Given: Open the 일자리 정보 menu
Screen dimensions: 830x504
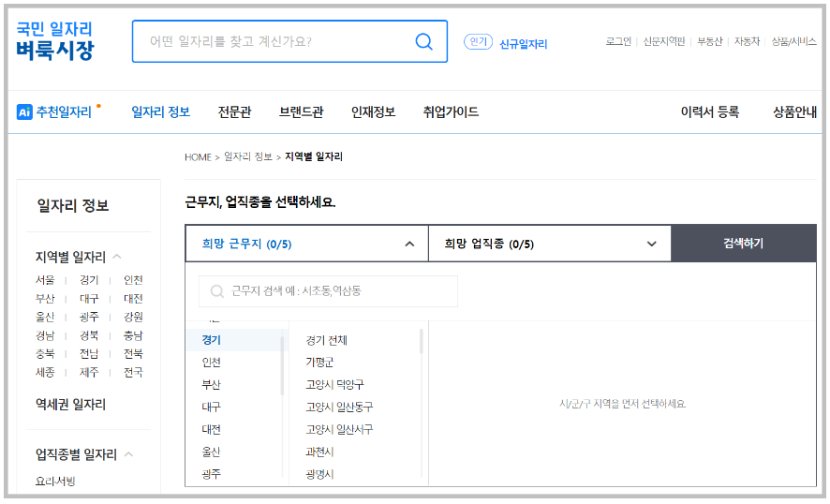Looking at the screenshot, I should [160, 112].
